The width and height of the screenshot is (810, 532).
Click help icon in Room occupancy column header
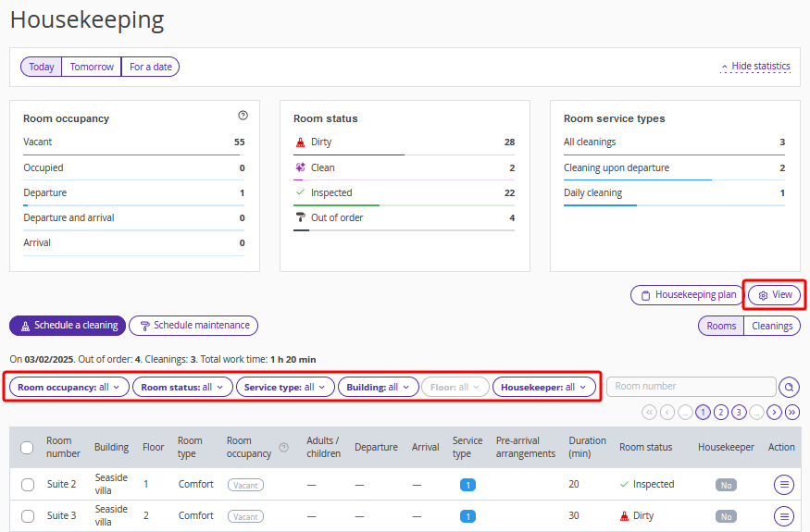(x=284, y=448)
